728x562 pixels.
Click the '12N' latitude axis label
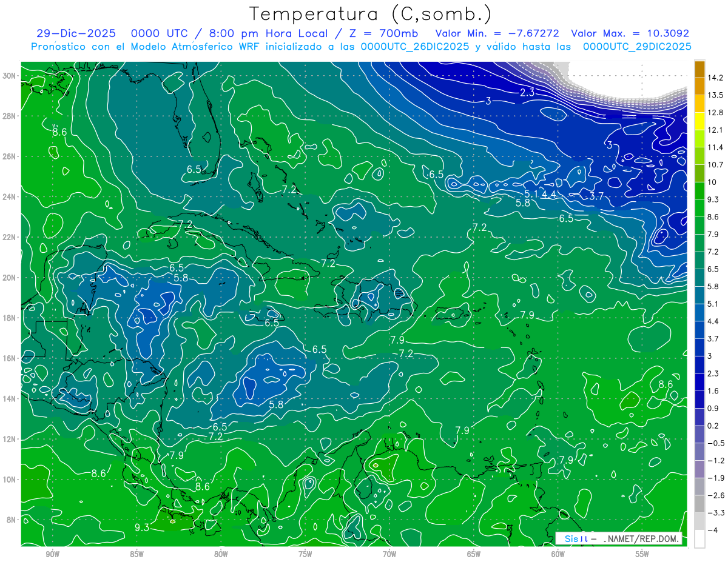9,439
